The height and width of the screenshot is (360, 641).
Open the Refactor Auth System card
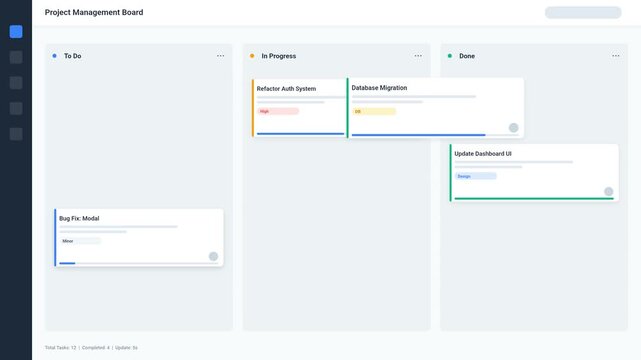299,108
